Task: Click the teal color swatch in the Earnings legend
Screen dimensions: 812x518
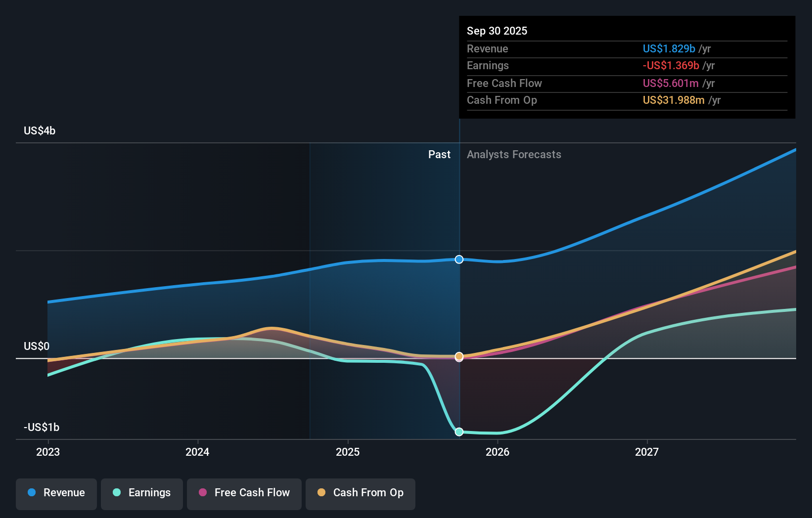Action: pyautogui.click(x=116, y=493)
